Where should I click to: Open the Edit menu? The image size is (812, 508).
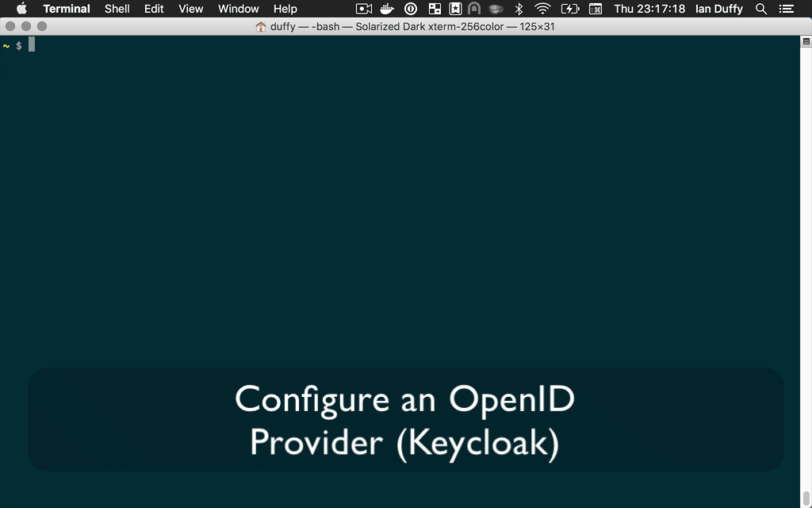point(154,9)
